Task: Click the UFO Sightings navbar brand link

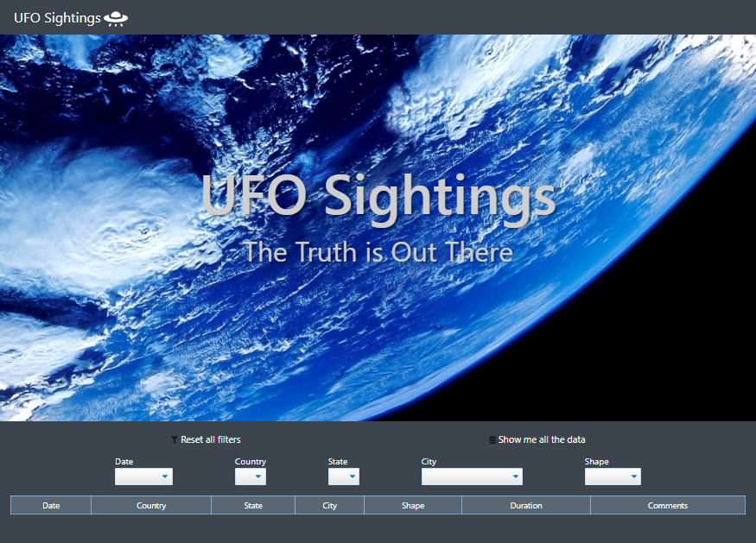Action: click(x=57, y=18)
